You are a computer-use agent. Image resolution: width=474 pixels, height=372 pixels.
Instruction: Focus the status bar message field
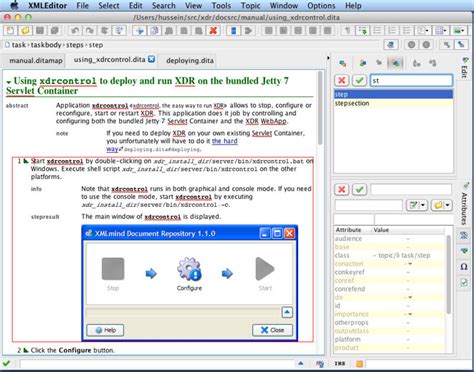pyautogui.click(x=157, y=364)
